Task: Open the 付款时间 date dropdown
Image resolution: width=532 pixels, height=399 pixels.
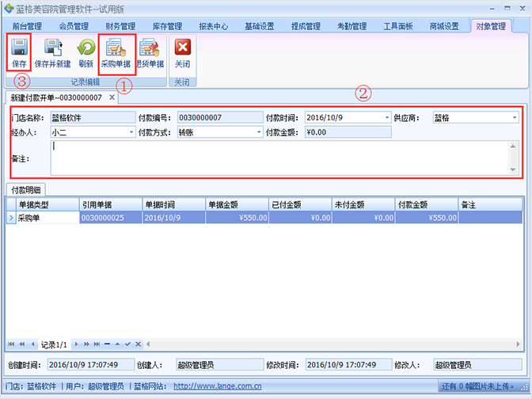Action: [387, 117]
